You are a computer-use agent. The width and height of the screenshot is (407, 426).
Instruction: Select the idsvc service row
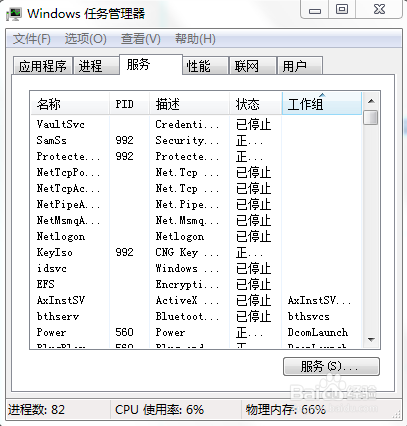(x=196, y=268)
